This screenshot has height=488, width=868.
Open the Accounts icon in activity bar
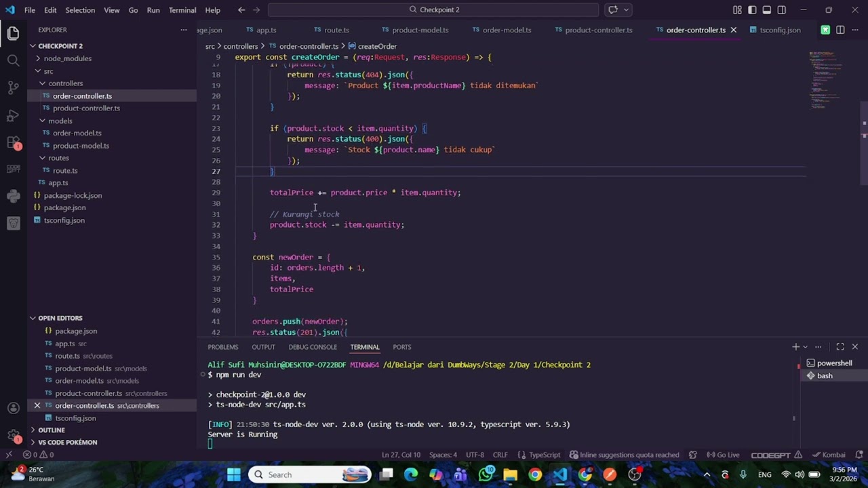point(13,408)
